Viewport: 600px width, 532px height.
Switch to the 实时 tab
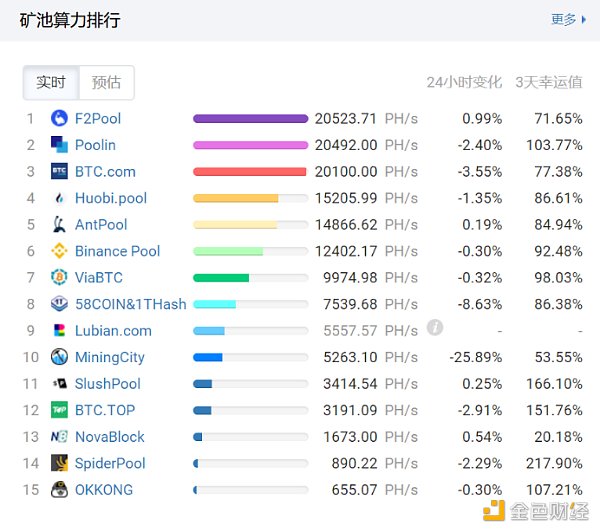pos(51,83)
